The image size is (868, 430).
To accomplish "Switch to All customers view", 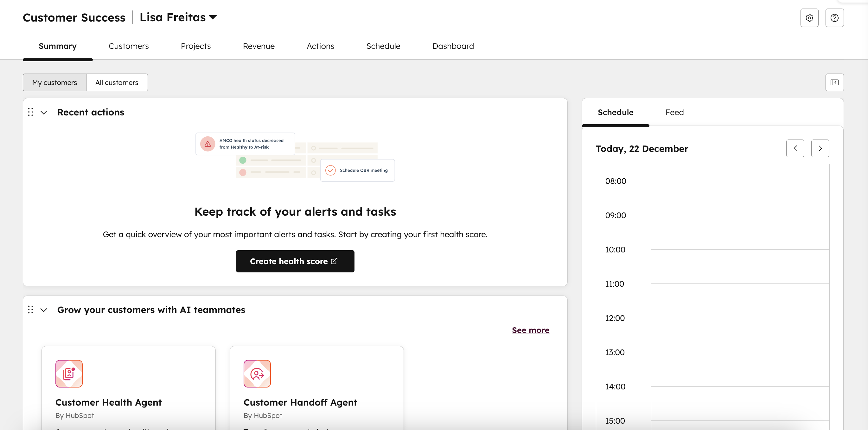I will click(117, 82).
